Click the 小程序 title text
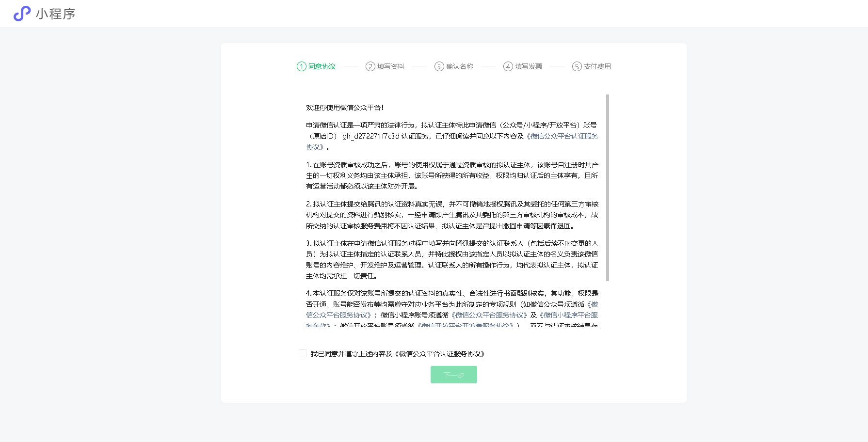This screenshot has height=442, width=868. click(x=56, y=14)
